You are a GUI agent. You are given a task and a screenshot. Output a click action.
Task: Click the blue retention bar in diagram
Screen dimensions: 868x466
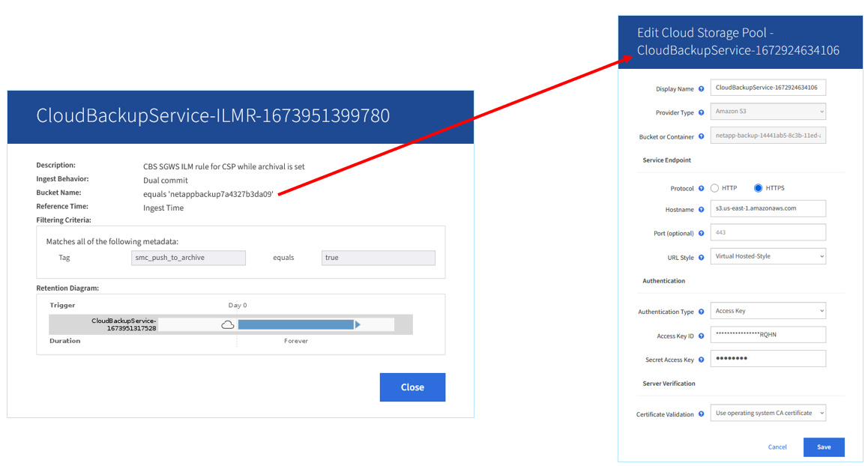click(296, 324)
